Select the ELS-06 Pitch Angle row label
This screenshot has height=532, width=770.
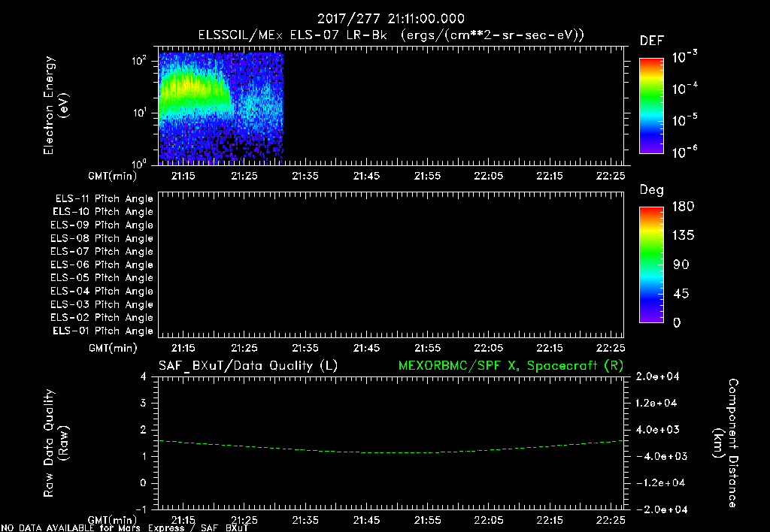point(102,265)
